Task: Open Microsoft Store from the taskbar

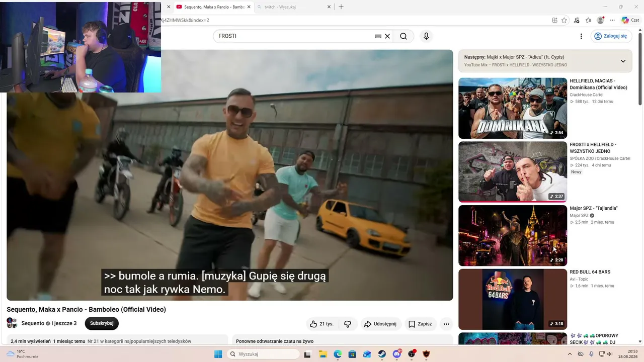Action: [x=352, y=354]
